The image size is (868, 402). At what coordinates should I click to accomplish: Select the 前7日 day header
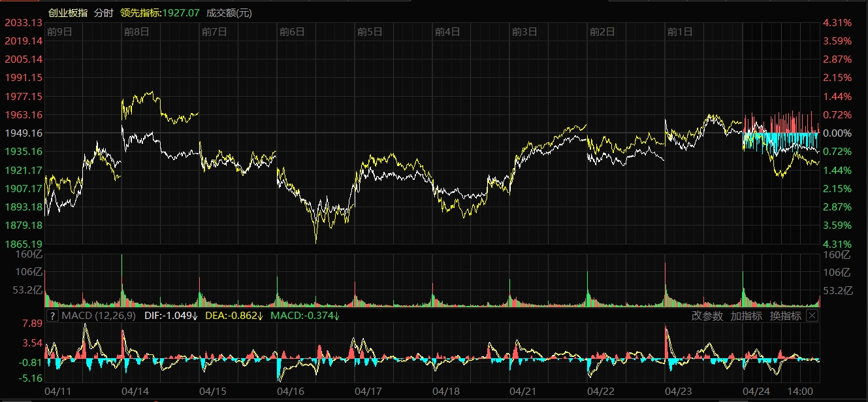[x=214, y=31]
